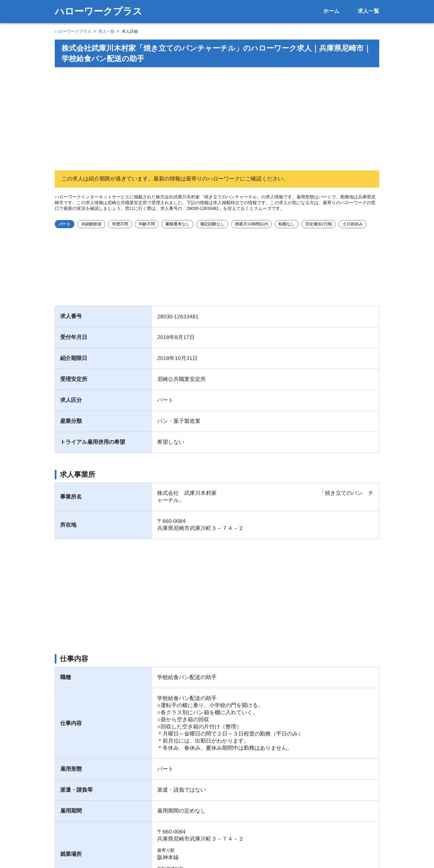
Task: Click the 残業月10時間以内 tag
Action: tap(251, 224)
